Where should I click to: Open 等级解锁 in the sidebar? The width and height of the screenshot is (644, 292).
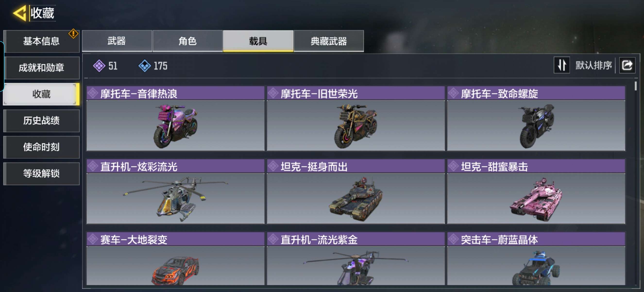[42, 173]
